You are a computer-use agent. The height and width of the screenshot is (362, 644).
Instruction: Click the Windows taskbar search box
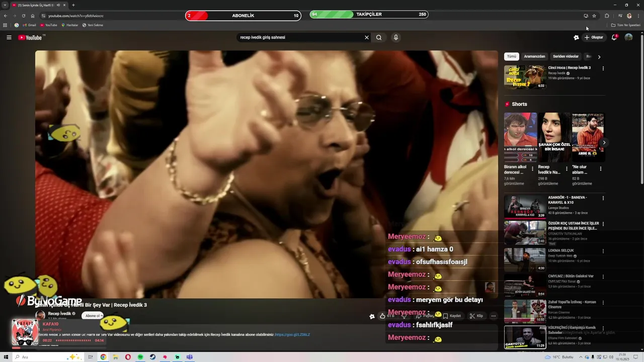(x=48, y=357)
